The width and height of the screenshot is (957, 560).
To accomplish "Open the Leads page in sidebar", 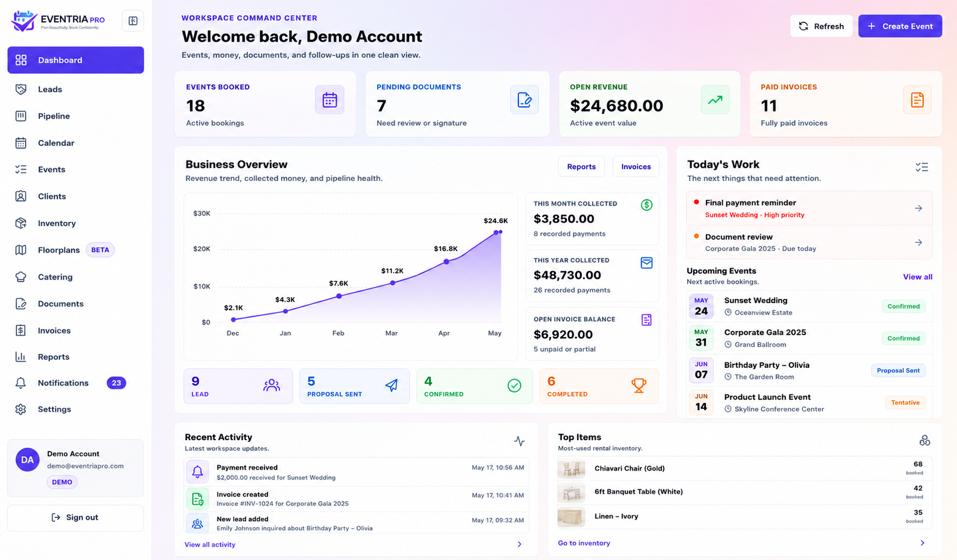I will click(75, 89).
